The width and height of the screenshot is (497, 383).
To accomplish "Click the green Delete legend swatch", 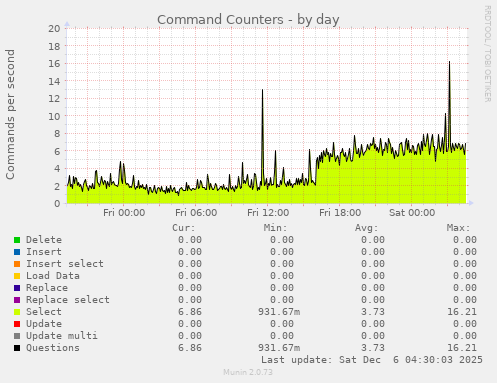I will click(x=17, y=240).
